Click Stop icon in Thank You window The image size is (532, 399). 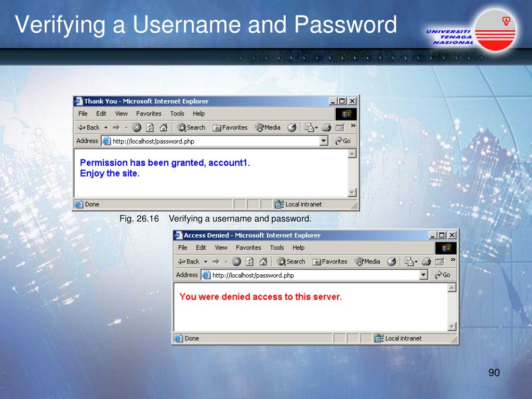coord(137,128)
